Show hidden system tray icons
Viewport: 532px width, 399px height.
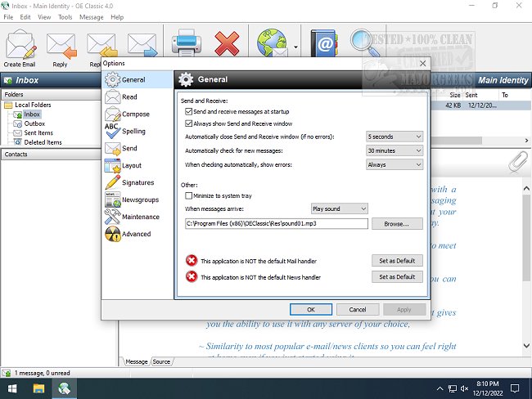tap(440, 388)
